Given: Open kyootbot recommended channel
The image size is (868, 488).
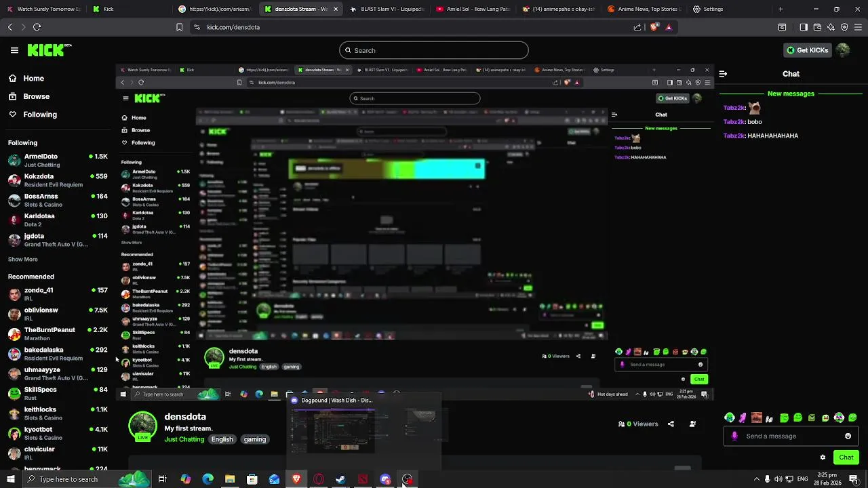Looking at the screenshot, I should pos(58,433).
